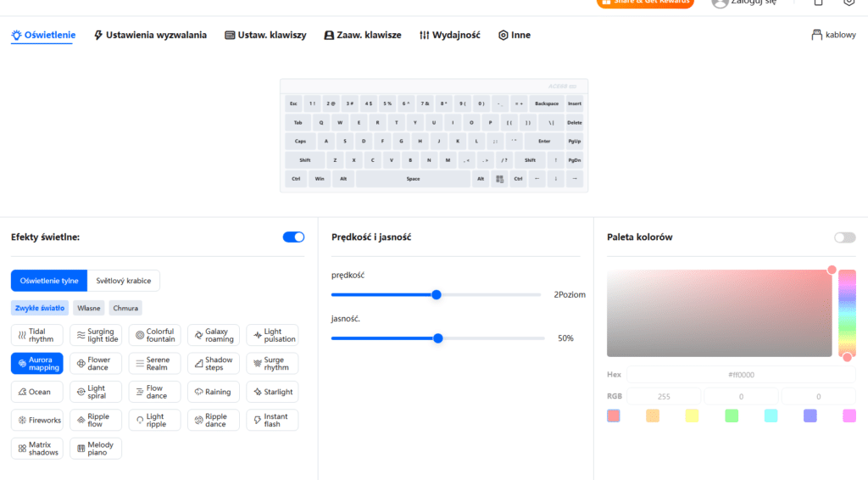The image size is (868, 480).
Task: Switch to the Inne tab
Action: pos(515,35)
